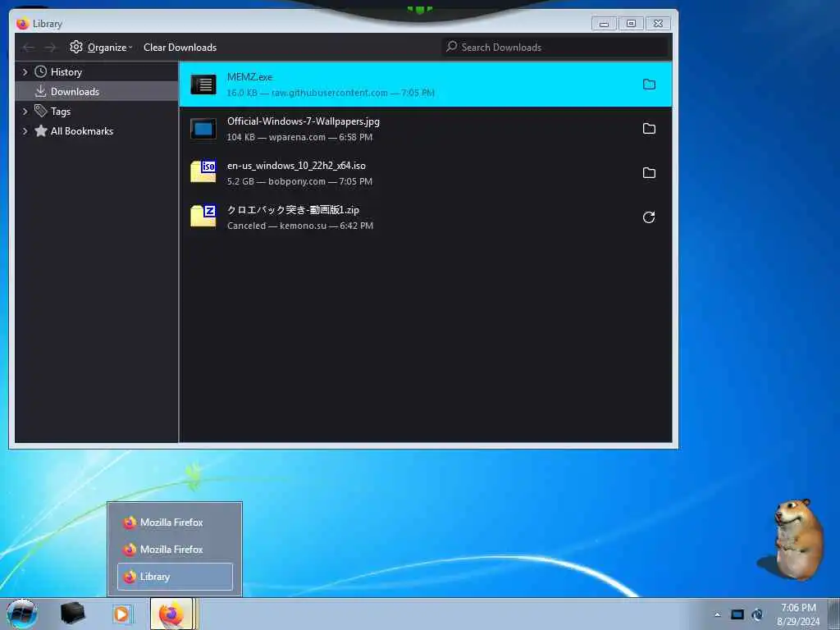The height and width of the screenshot is (630, 840).
Task: Click the Firefox logo in Library title bar
Action: [x=22, y=24]
